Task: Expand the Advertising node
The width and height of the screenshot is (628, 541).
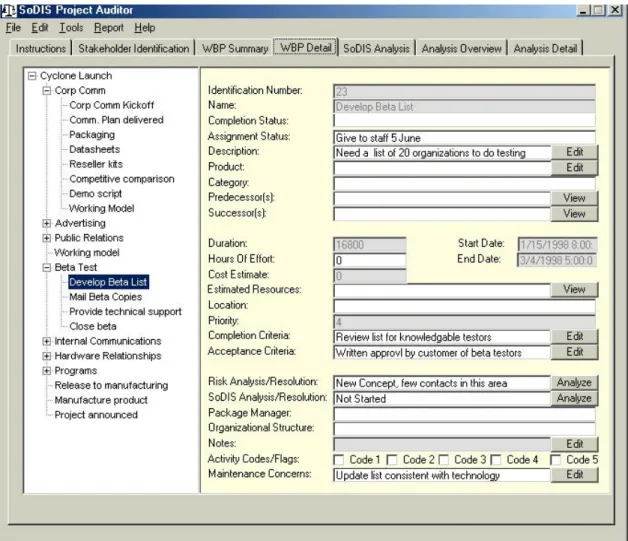Action: pyautogui.click(x=47, y=223)
